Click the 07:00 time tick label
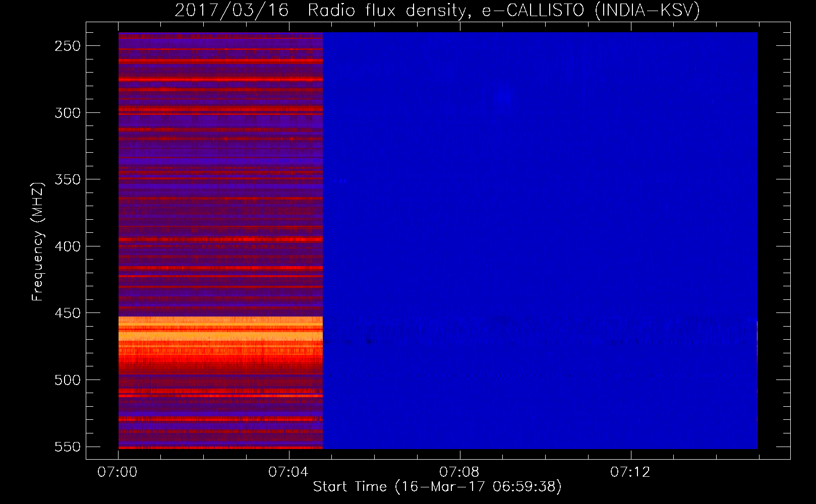 [118, 472]
